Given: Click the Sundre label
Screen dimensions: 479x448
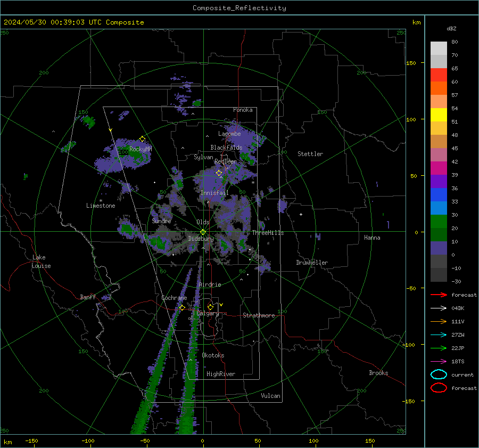Looking at the screenshot, I should click(161, 221).
